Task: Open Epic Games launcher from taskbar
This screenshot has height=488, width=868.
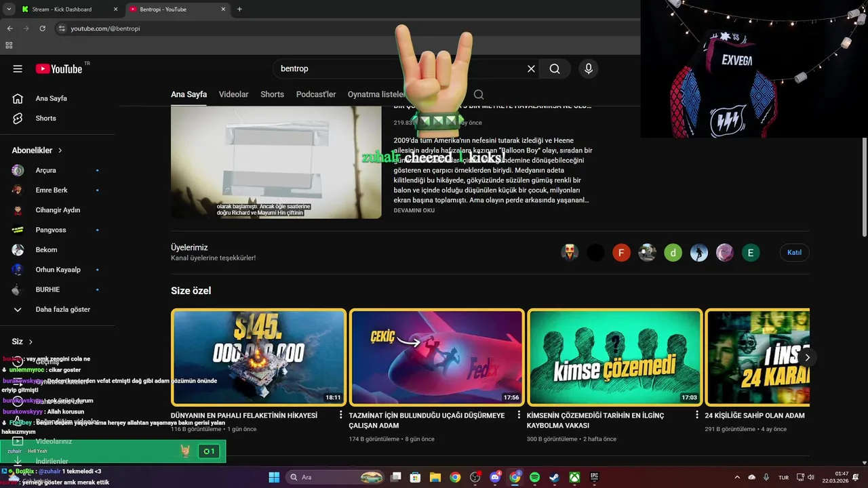Action: tap(594, 477)
